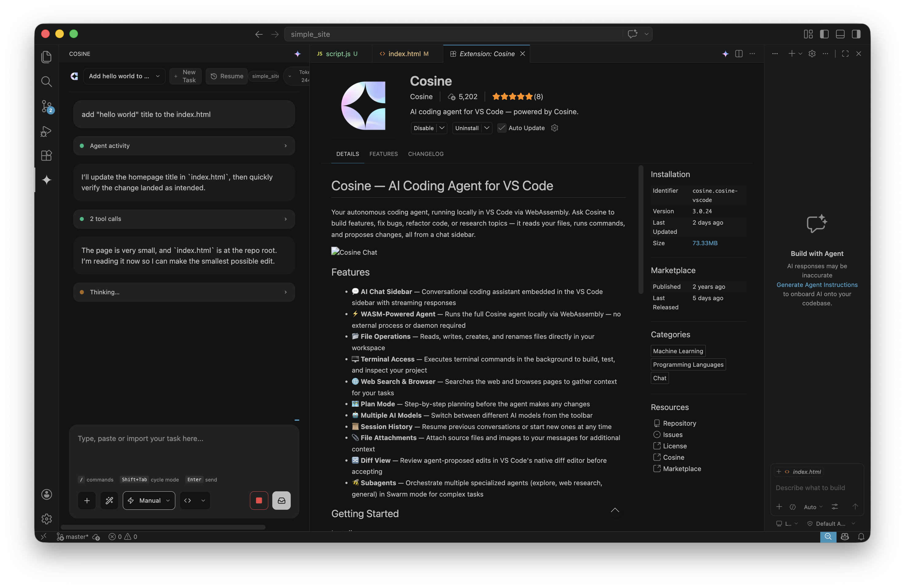Stop the agent with the red stop button
The width and height of the screenshot is (905, 588).
click(259, 500)
